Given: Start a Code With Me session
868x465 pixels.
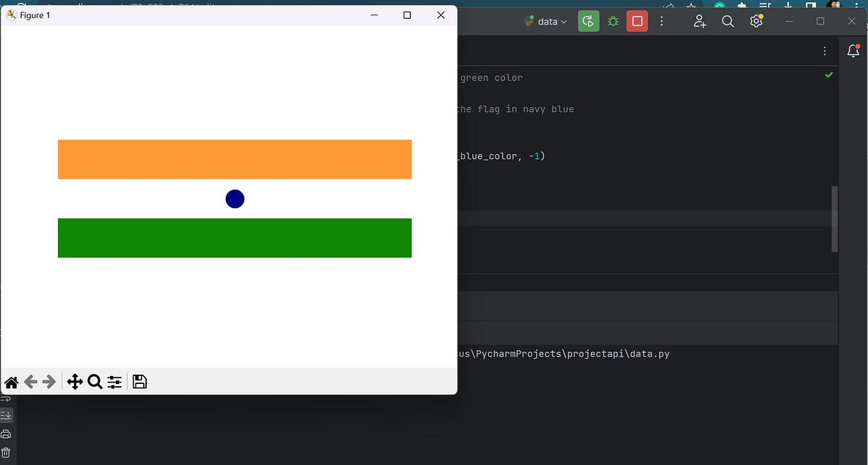Looking at the screenshot, I should tap(699, 21).
